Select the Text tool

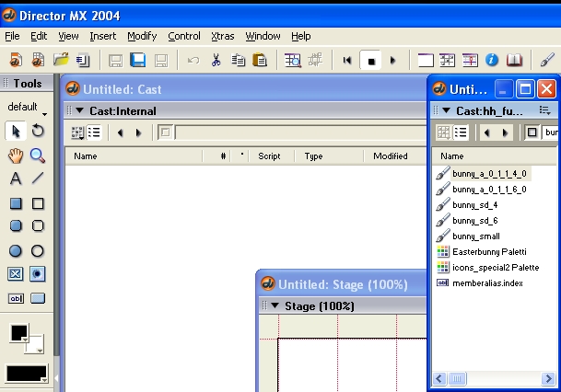point(16,178)
